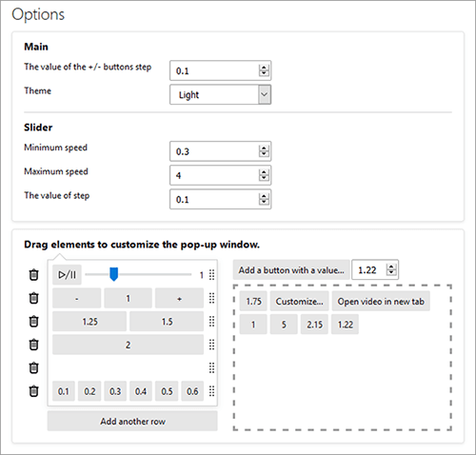Grab the drag handle of slider row
The image size is (476, 455).
[212, 275]
